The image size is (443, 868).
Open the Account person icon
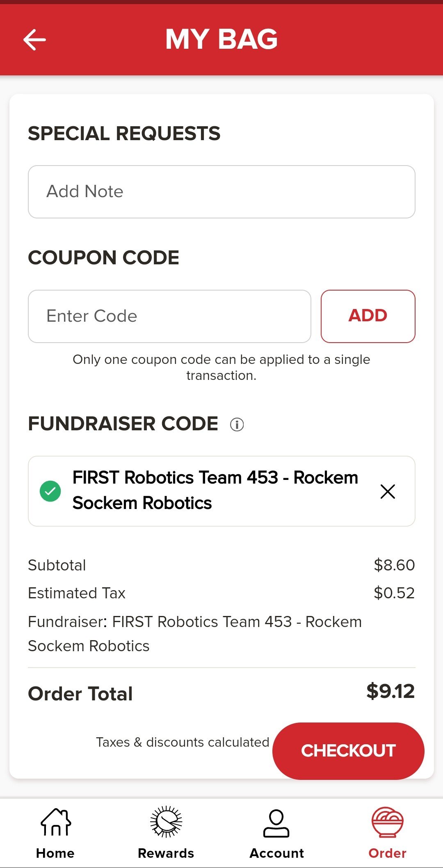tap(276, 823)
